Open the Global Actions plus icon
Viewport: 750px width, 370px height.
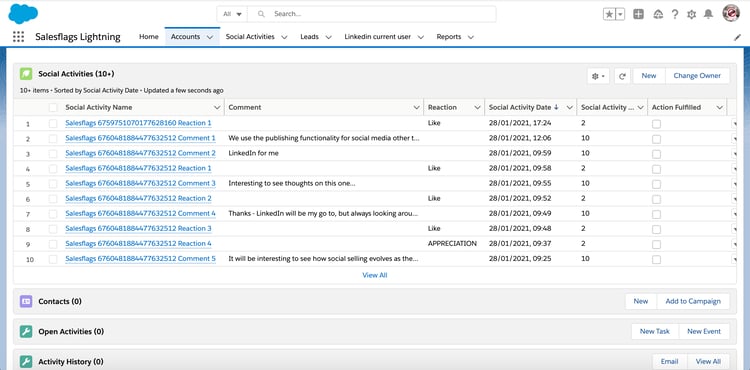click(638, 14)
